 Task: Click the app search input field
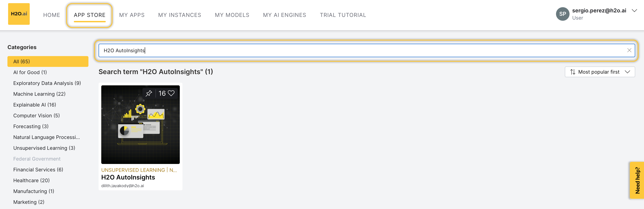coord(367,50)
